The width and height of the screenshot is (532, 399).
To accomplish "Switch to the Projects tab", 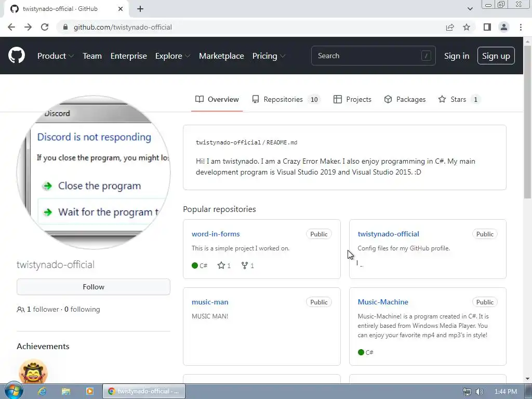I will click(x=352, y=99).
